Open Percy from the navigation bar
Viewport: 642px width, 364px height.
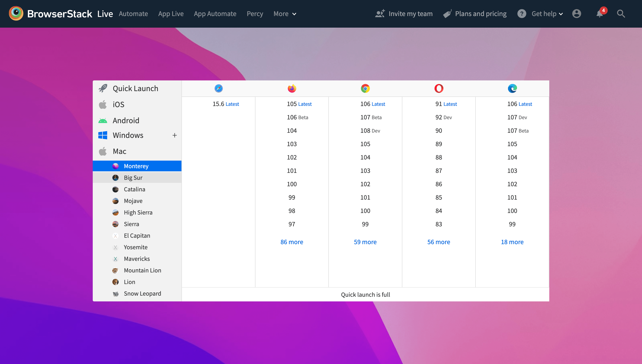255,14
